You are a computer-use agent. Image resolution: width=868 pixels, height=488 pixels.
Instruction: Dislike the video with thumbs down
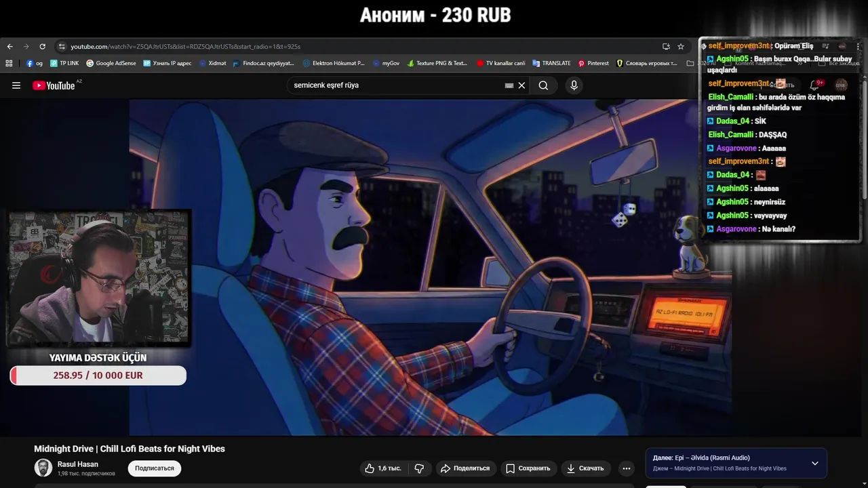[419, 468]
